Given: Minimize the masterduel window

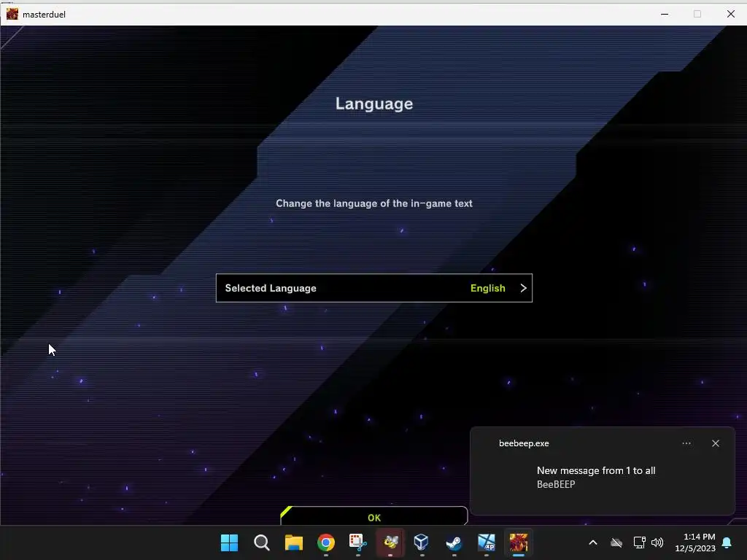Looking at the screenshot, I should [x=664, y=14].
